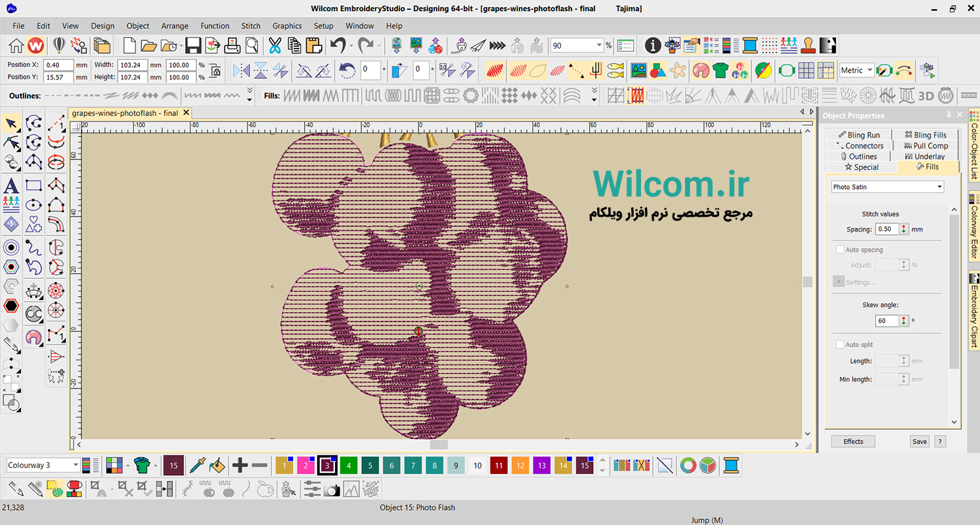Viewport: 980px width, 525px height.
Task: Switch to the Underlay tab
Action: (925, 156)
